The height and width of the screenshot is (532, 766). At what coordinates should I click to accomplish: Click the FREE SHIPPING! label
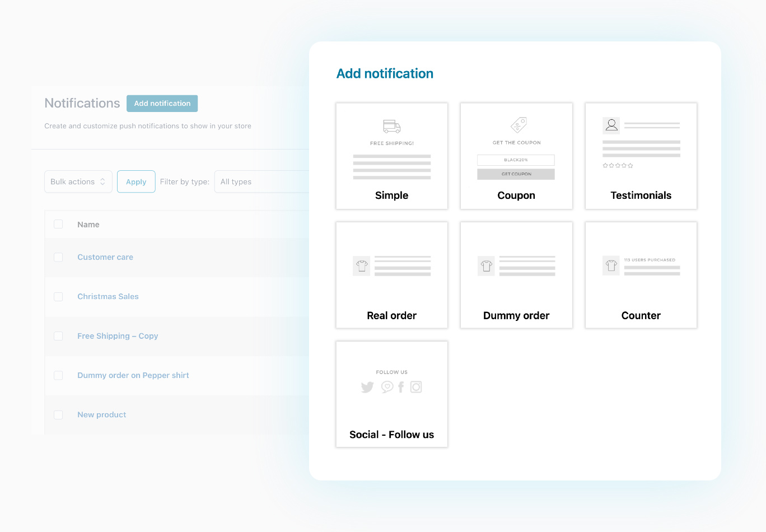[392, 143]
